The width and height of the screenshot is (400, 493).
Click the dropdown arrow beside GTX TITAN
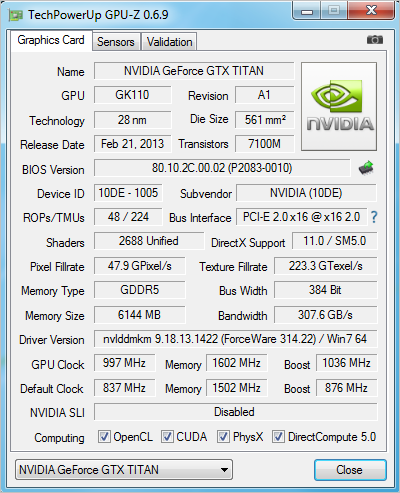coord(224,470)
